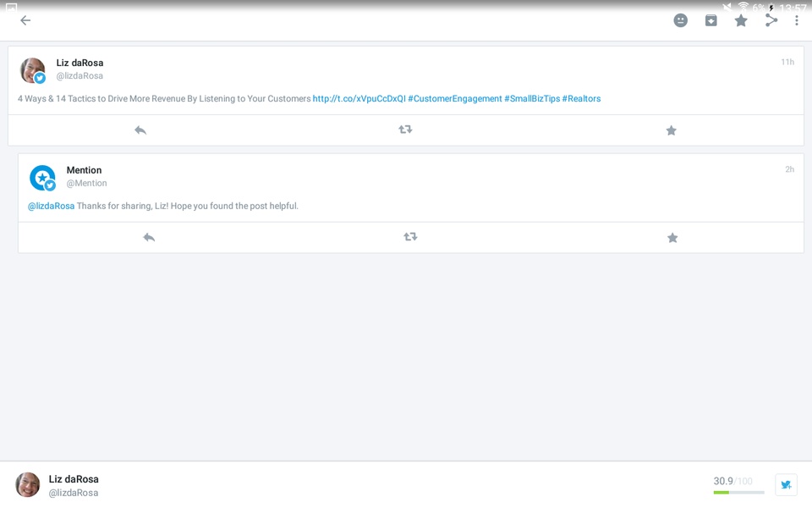View the Mention account's avatar
The height and width of the screenshot is (508, 812).
tap(42, 178)
